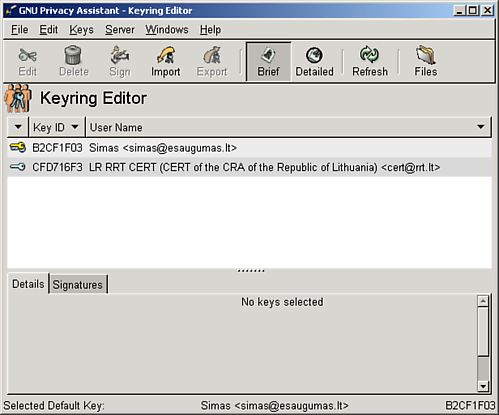The image size is (499, 415).
Task: Click the details pane scroll down arrow
Action: click(483, 387)
